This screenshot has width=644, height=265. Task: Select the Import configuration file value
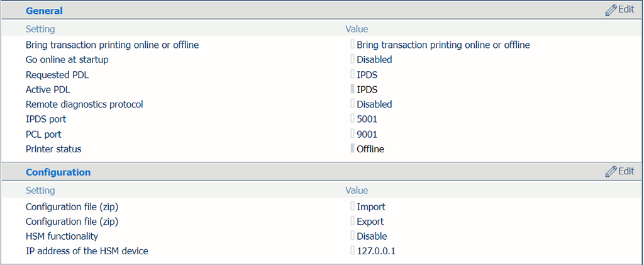[371, 206]
